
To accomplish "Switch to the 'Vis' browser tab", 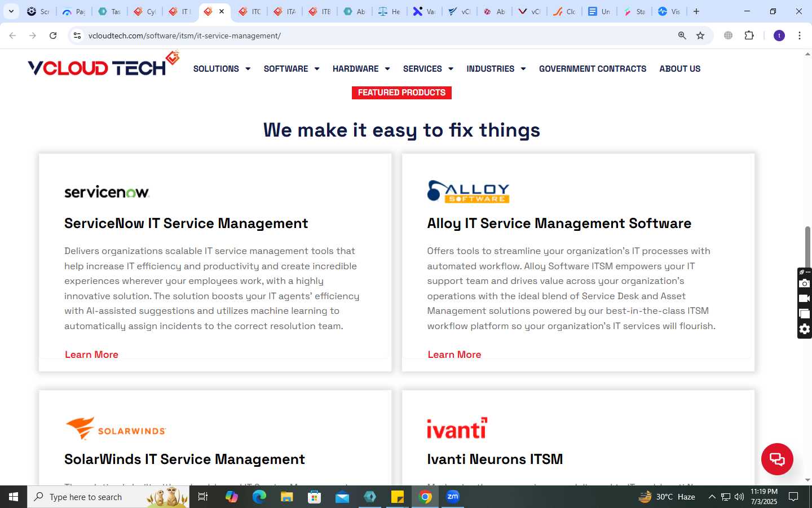I will [669, 11].
